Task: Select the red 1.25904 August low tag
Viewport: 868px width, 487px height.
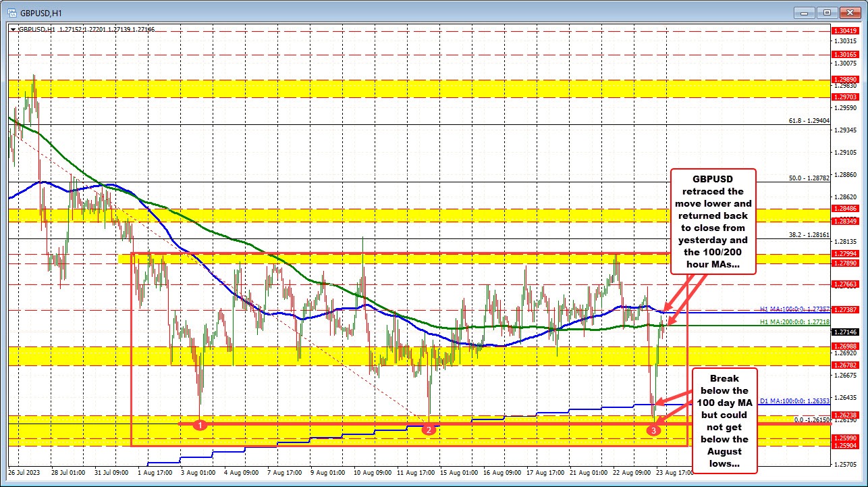Action: pyautogui.click(x=846, y=445)
